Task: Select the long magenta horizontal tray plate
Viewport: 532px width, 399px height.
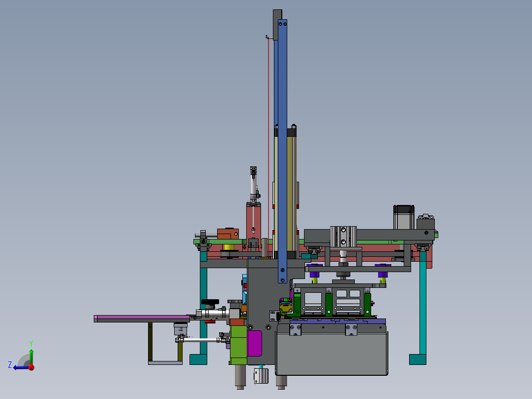Action: coord(142,317)
